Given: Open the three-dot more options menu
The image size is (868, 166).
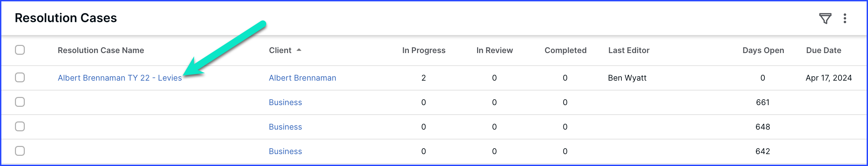Looking at the screenshot, I should [845, 18].
